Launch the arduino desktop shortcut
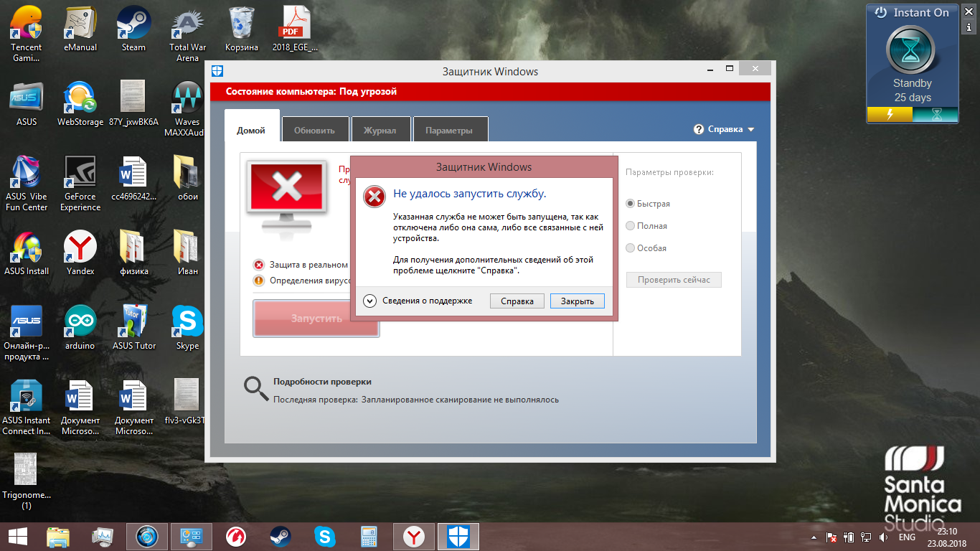Viewport: 980px width, 551px height. [80, 327]
